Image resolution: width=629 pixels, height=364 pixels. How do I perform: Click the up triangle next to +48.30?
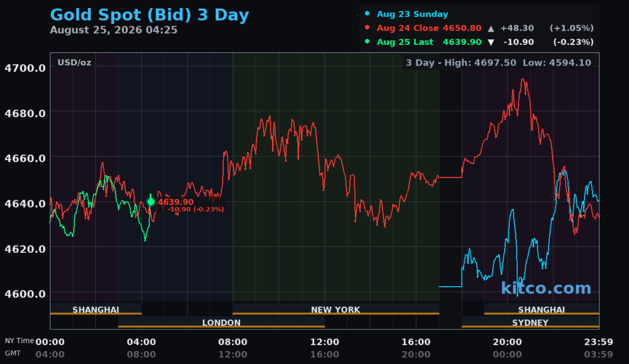click(491, 28)
